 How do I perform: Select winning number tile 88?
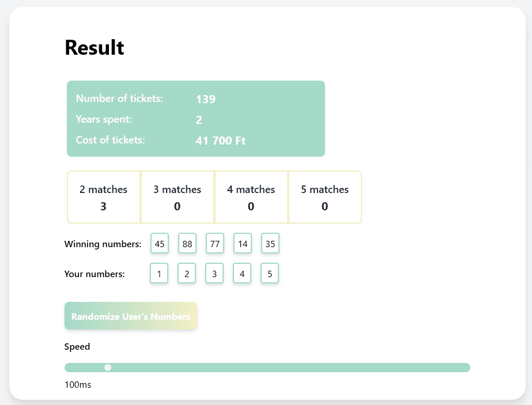(187, 243)
